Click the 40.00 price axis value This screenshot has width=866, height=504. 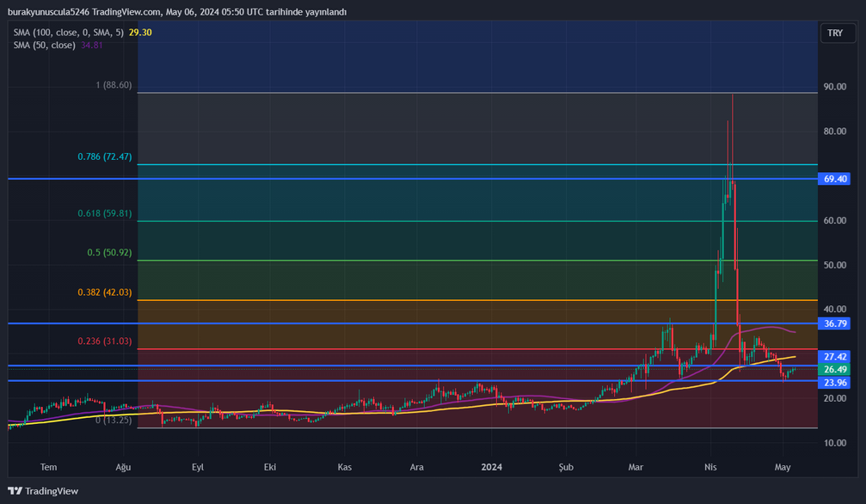point(834,310)
